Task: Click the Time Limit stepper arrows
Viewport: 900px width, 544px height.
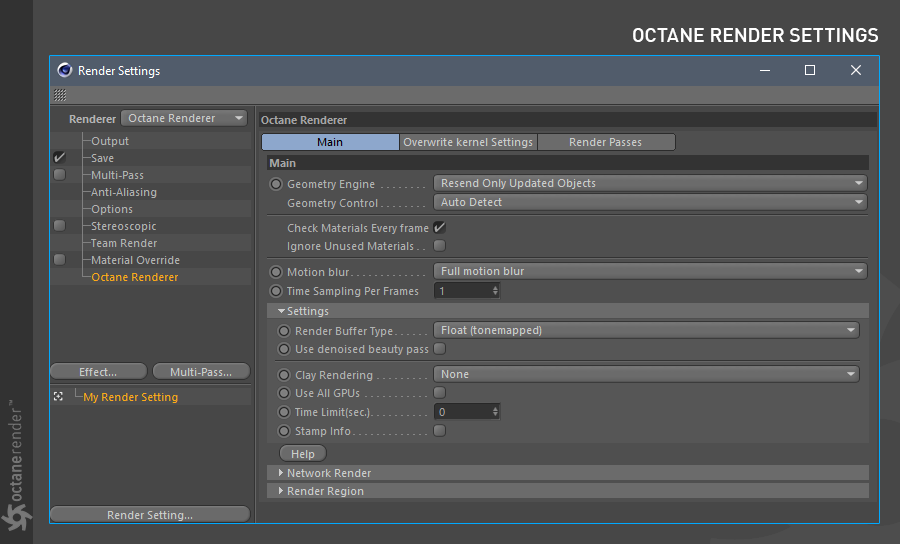Action: tap(495, 412)
